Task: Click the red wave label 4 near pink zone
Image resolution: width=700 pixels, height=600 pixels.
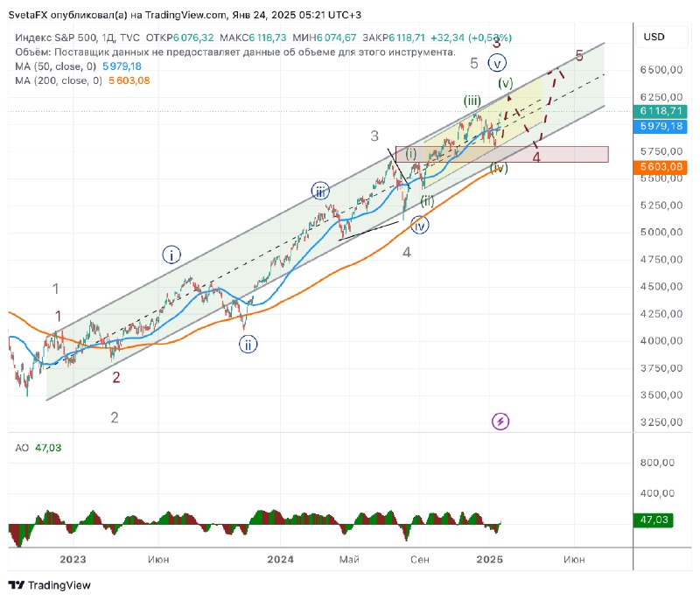Action: tap(536, 157)
